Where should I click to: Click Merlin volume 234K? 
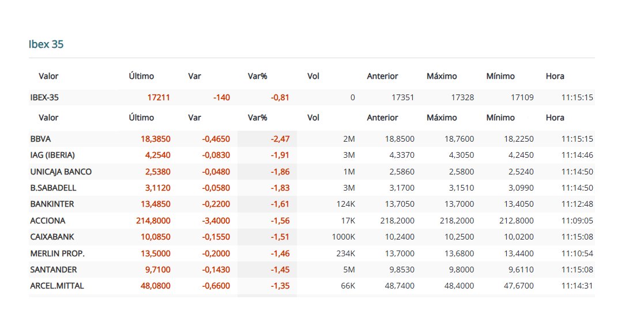click(345, 253)
